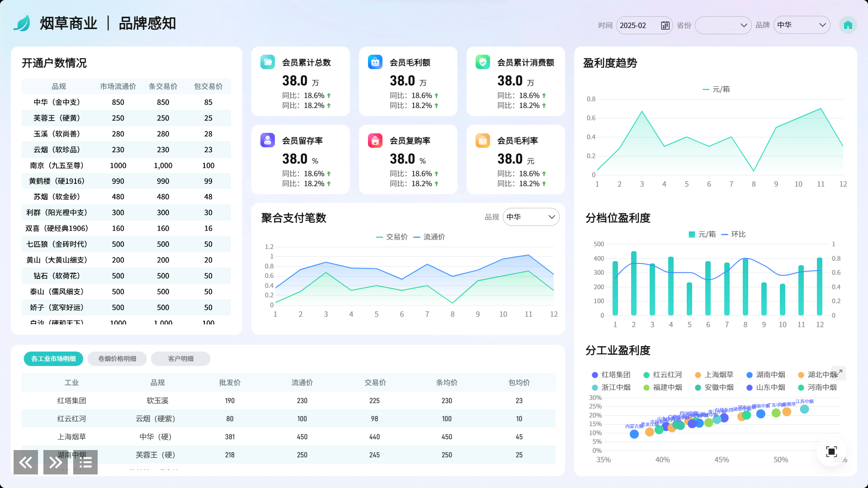Screen dimensions: 868x488
Task: Open the 省份 dropdown
Action: 723,25
